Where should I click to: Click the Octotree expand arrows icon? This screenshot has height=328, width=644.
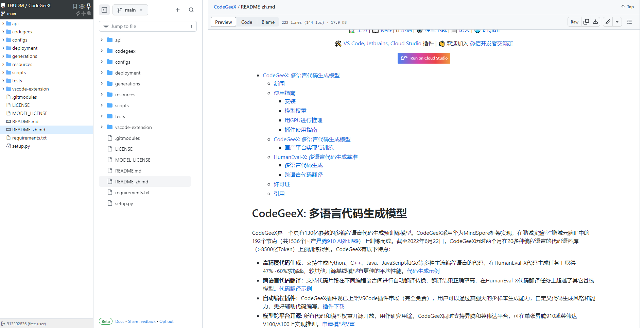click(84, 14)
